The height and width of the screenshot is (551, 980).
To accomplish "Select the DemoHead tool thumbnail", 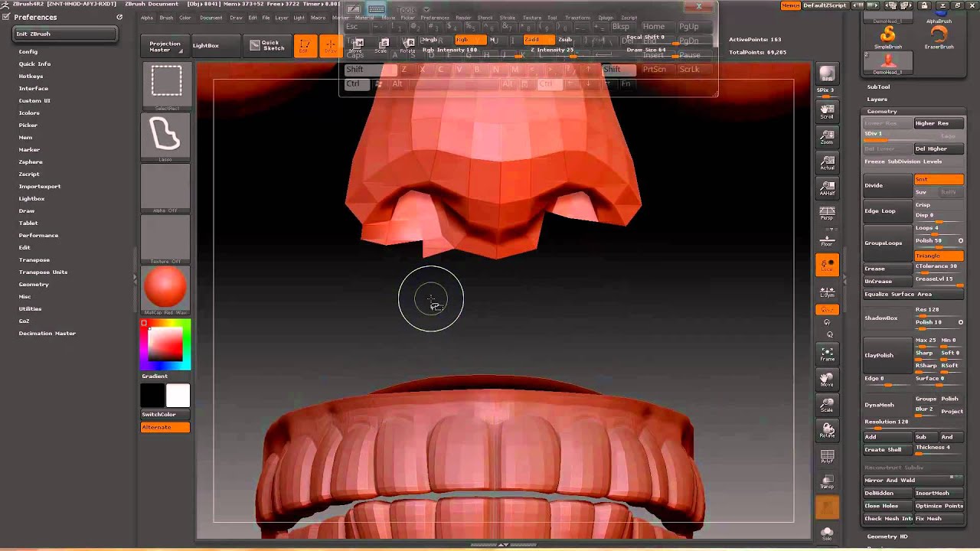I will pos(888,63).
